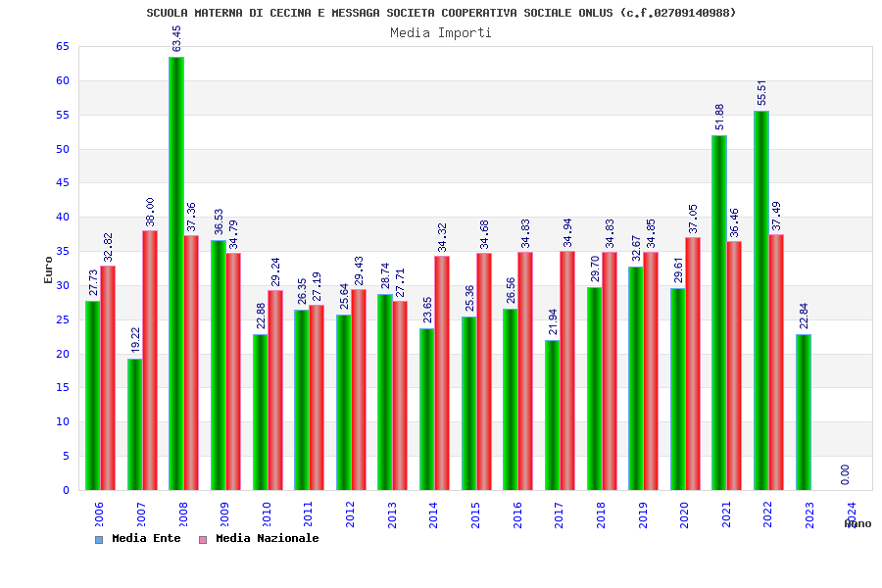Click the 2021 x-axis year label
882x588 pixels.
726,514
